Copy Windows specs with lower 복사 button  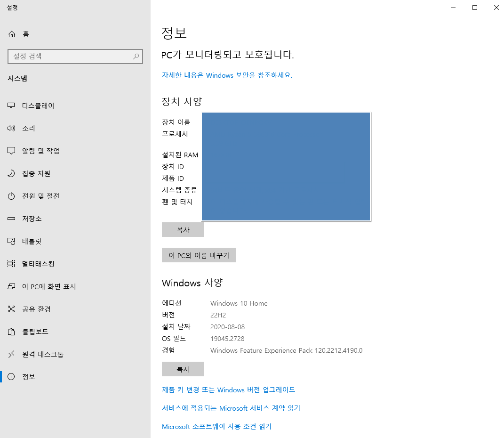(x=183, y=369)
